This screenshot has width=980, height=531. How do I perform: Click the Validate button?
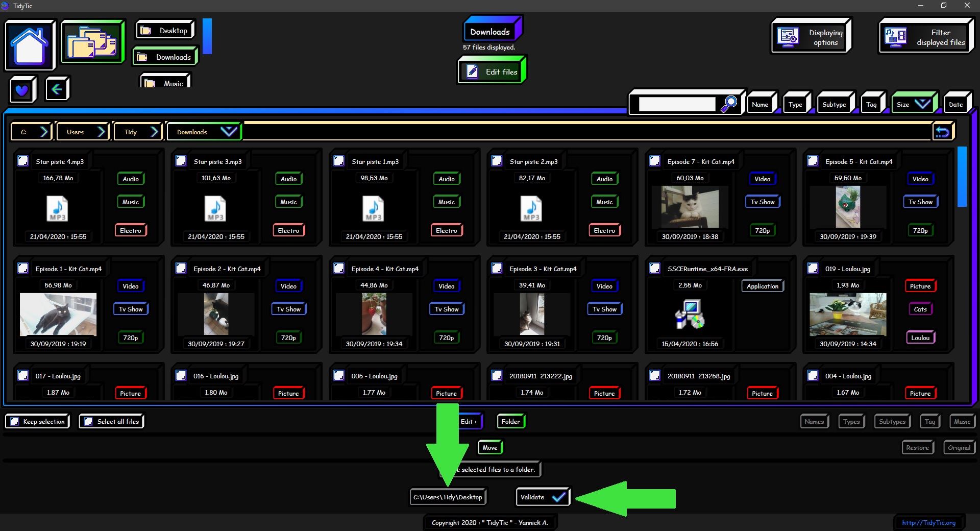pos(542,497)
